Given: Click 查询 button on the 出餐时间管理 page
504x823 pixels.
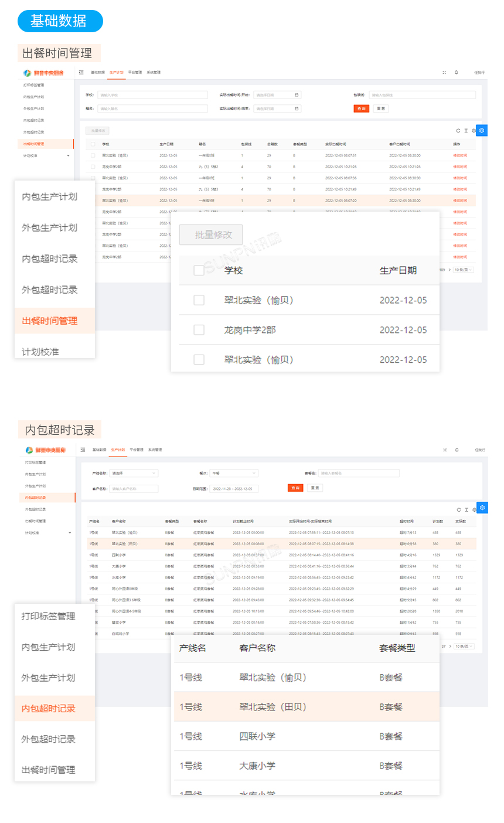Looking at the screenshot, I should pyautogui.click(x=362, y=108).
